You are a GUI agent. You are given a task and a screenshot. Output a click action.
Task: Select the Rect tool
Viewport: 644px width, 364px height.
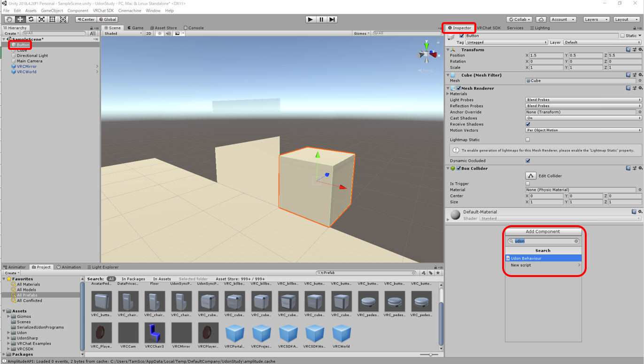53,19
